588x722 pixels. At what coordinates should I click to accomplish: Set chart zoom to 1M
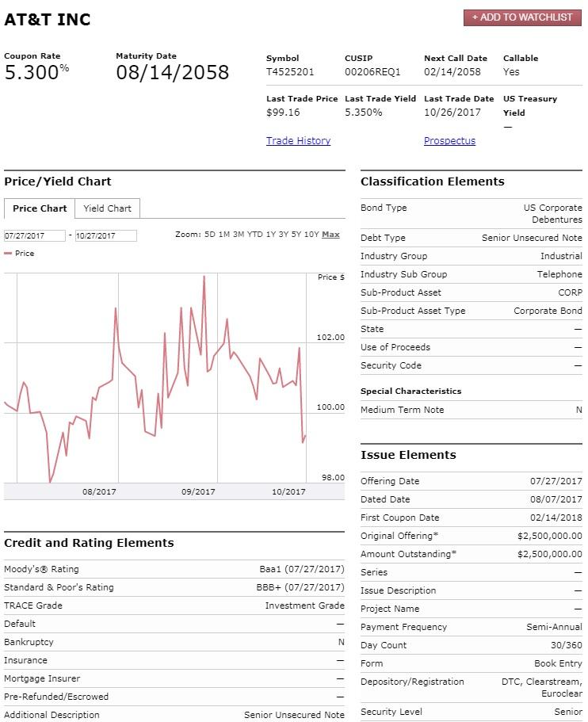223,235
